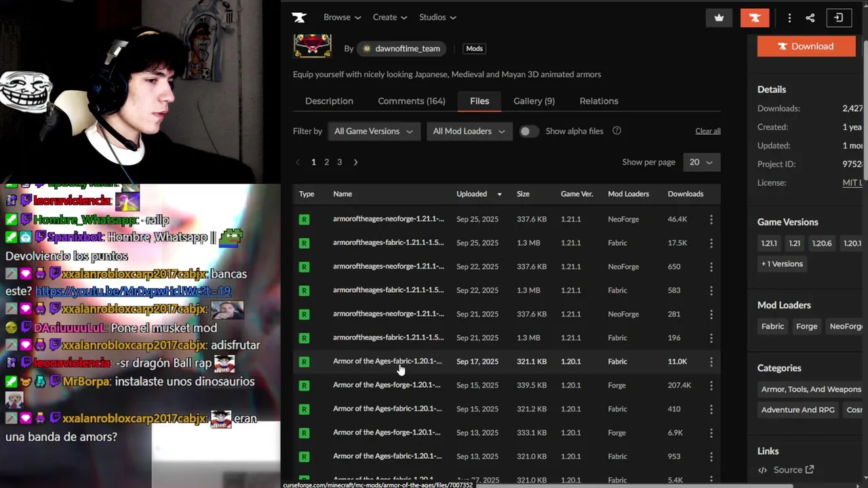The width and height of the screenshot is (868, 488).
Task: Expand the Create menu
Action: pyautogui.click(x=389, y=18)
